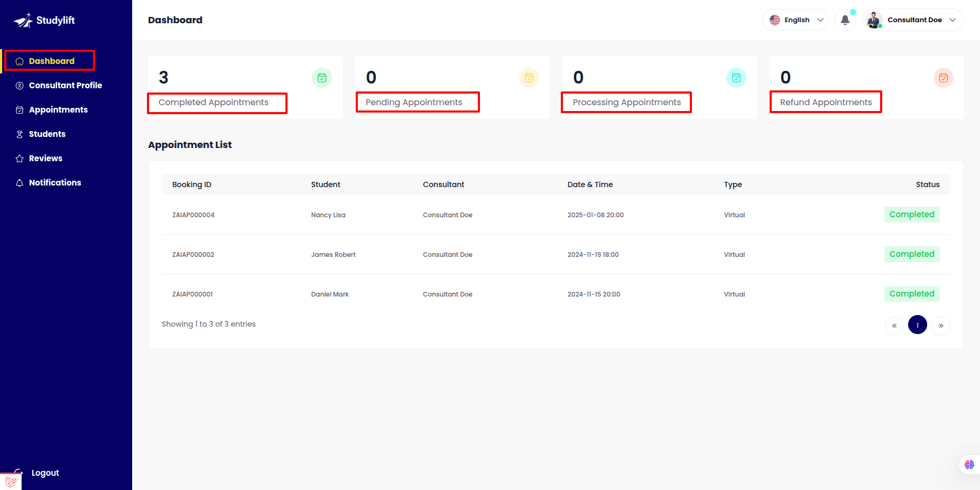Click booking ID ZAIAP000004
The width and height of the screenshot is (980, 490).
coord(193,215)
